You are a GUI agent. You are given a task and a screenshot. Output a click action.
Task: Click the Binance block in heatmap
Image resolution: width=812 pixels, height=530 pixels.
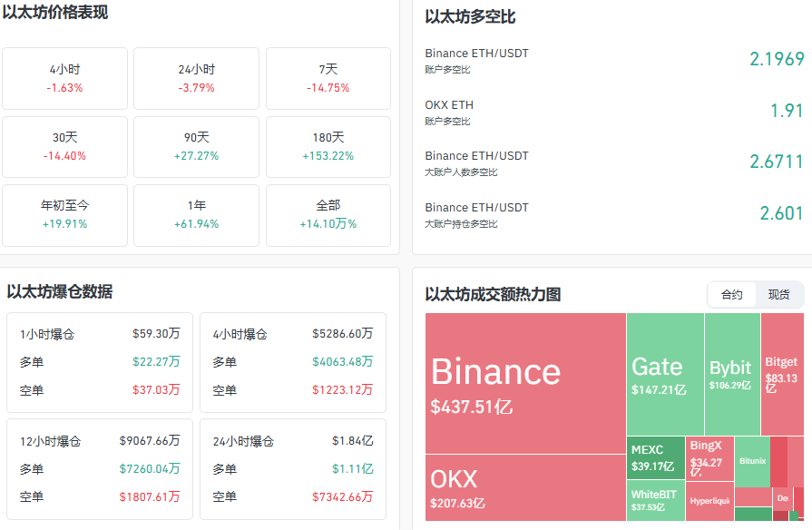point(525,383)
